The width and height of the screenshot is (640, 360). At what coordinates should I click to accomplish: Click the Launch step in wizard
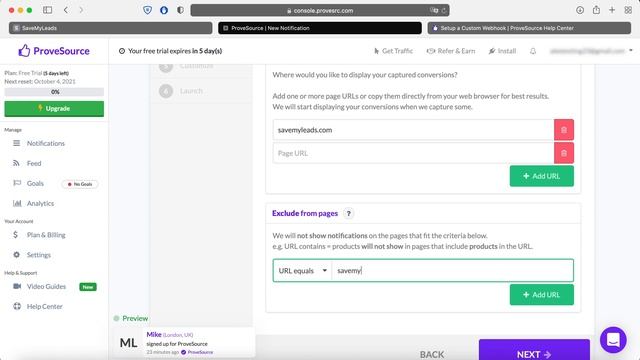(x=191, y=91)
